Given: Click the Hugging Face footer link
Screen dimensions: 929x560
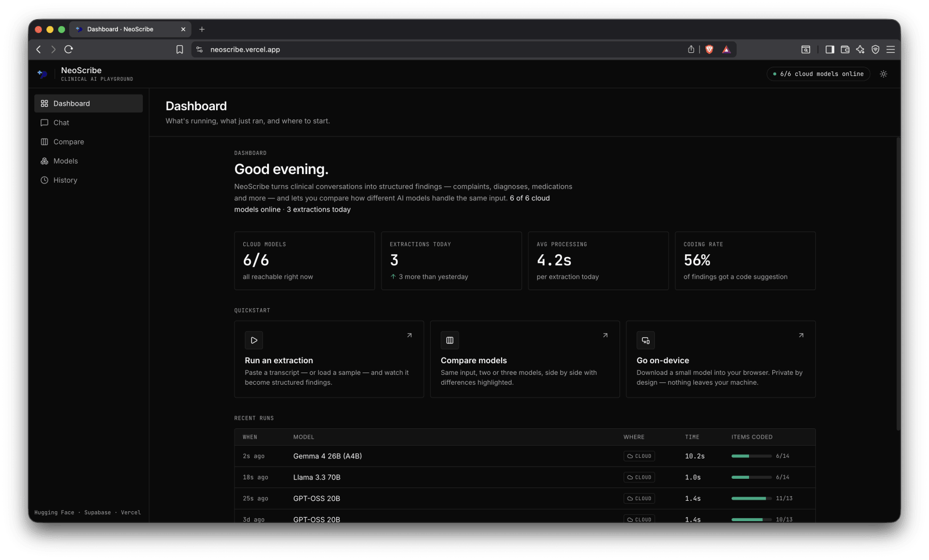Looking at the screenshot, I should click(55, 512).
